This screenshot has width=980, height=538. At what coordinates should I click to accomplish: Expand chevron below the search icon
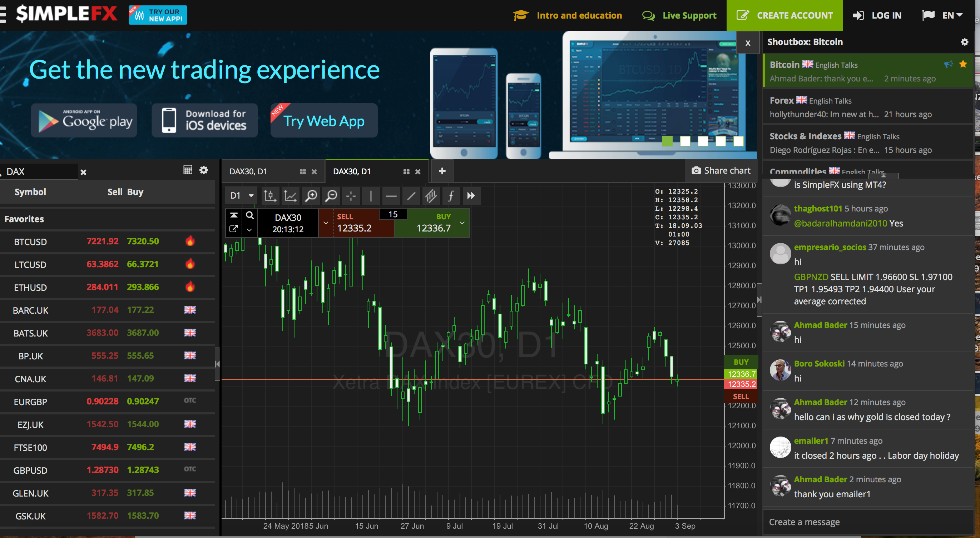[249, 229]
